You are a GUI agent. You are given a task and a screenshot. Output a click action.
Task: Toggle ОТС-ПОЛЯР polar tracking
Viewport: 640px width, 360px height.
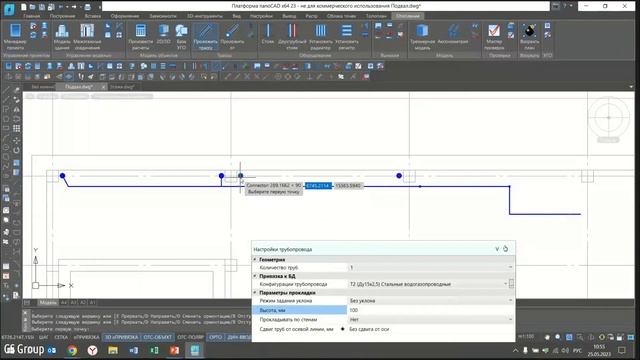click(191, 337)
